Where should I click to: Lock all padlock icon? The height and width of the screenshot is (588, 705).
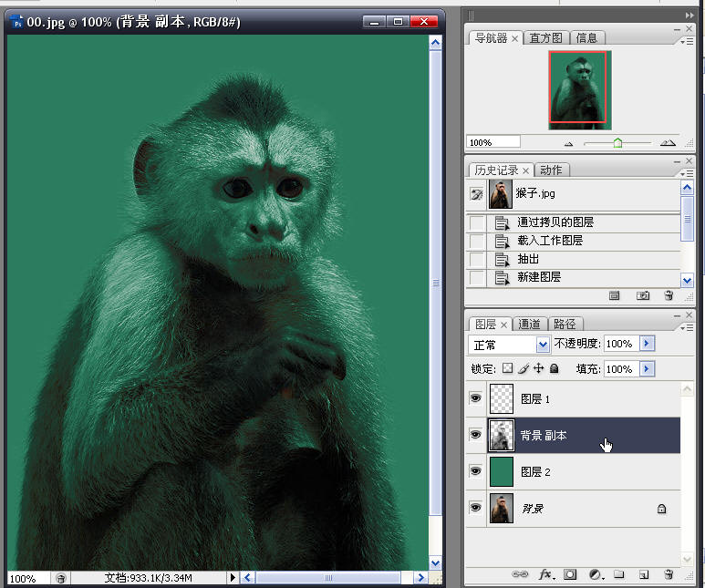pos(555,368)
